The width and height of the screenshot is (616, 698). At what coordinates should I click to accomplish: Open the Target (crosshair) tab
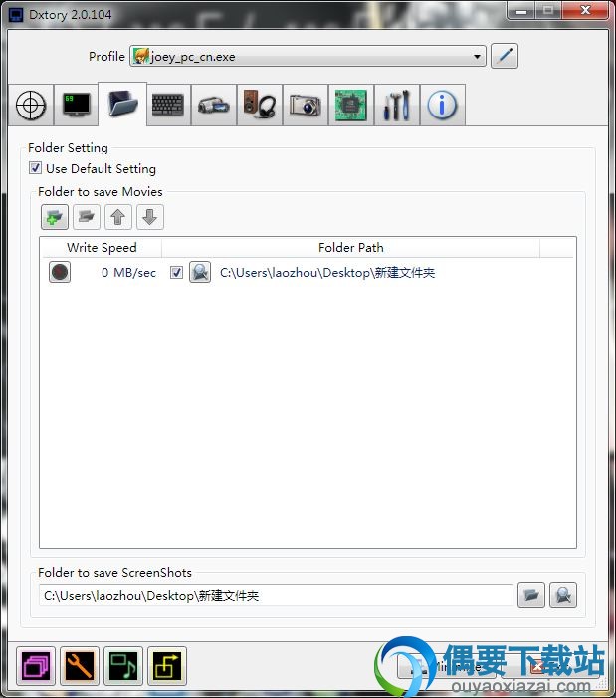pos(31,106)
